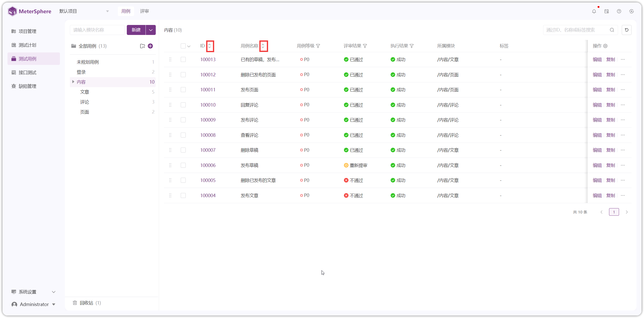Open the notifications bell

tap(594, 11)
